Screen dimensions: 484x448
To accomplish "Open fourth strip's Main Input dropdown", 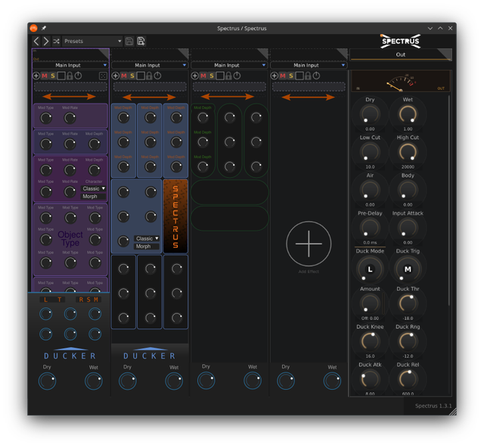I will pos(309,65).
